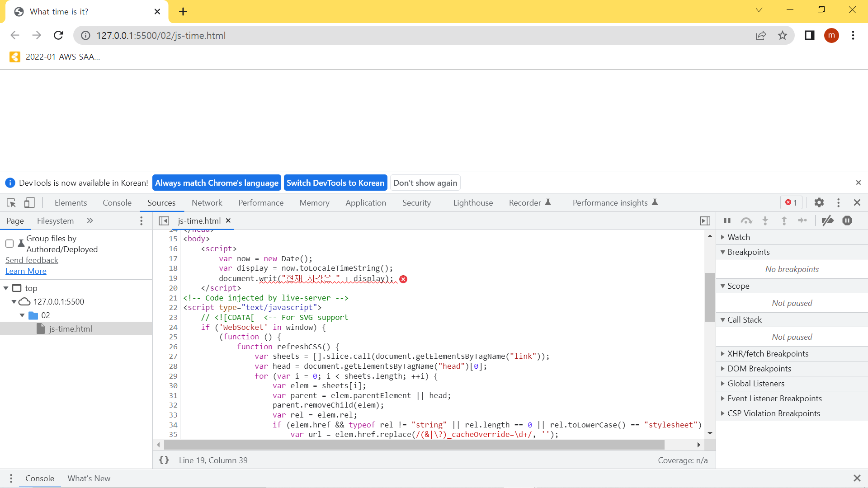Click the pretty print braces icon
This screenshot has height=488, width=868.
(164, 460)
